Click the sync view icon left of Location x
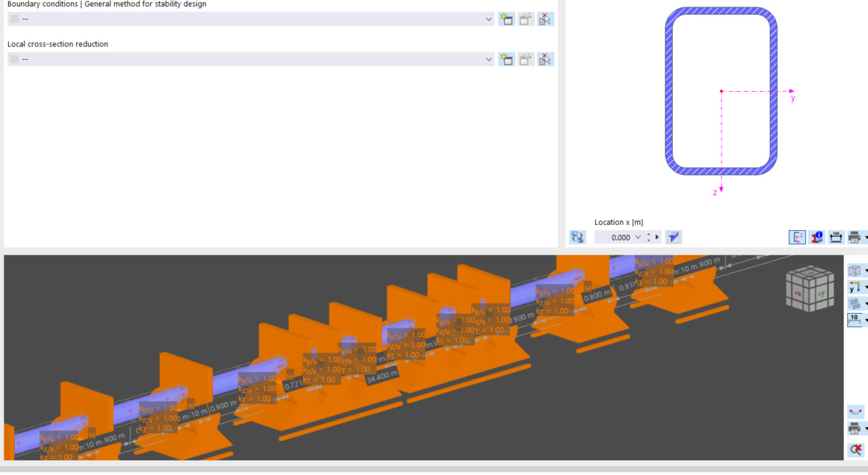868x475 pixels. point(577,237)
